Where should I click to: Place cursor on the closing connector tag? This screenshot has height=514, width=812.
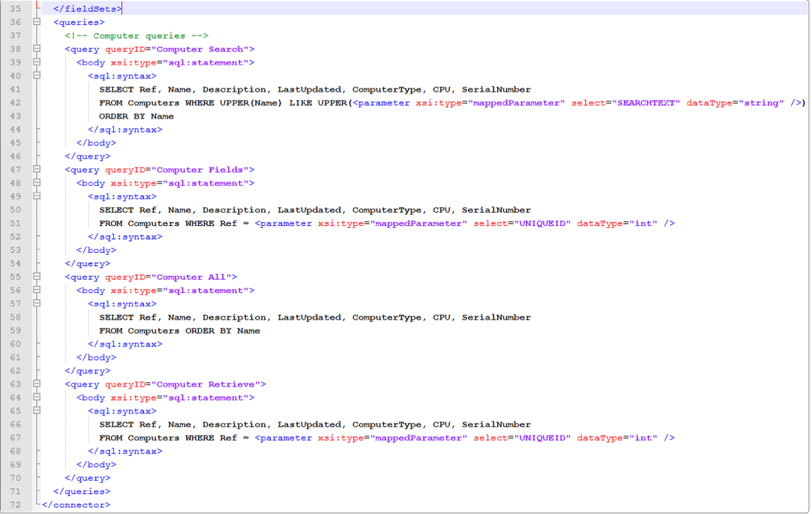click(x=76, y=505)
